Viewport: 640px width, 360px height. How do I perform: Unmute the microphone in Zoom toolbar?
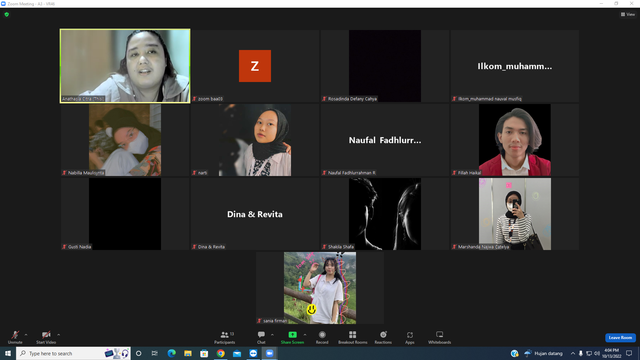click(15, 337)
